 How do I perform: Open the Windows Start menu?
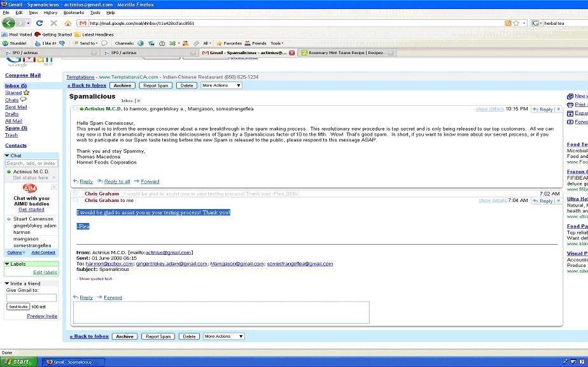click(18, 362)
